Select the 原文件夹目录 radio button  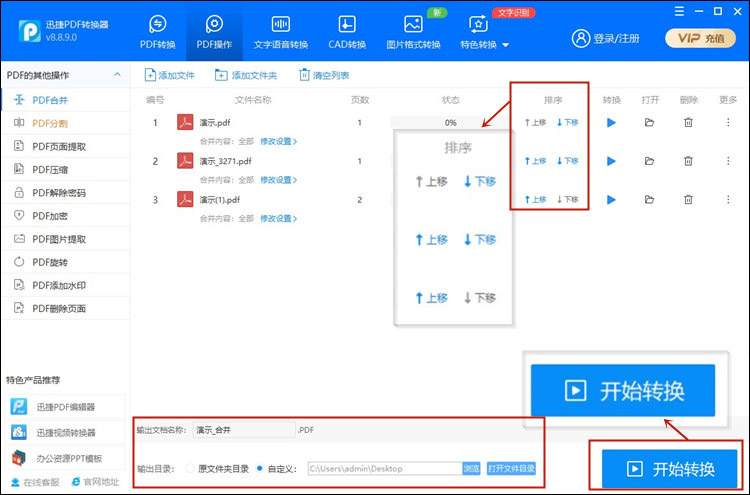190,468
